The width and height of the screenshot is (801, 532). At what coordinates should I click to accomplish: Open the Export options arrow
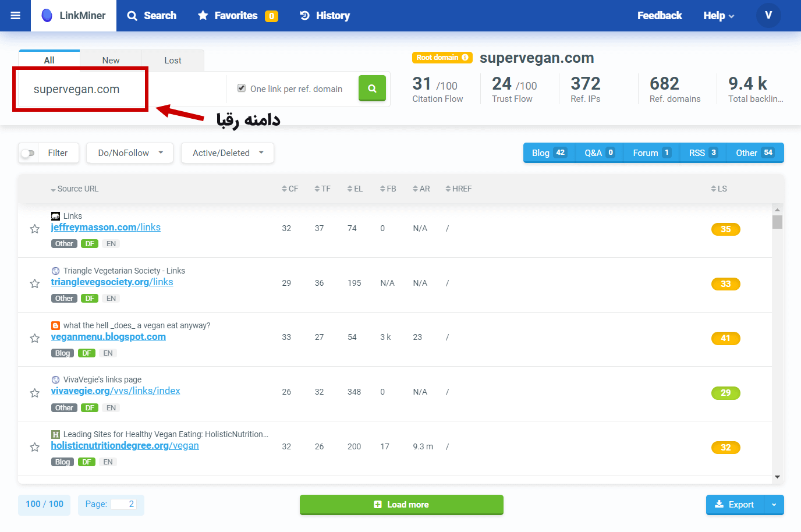(x=774, y=505)
